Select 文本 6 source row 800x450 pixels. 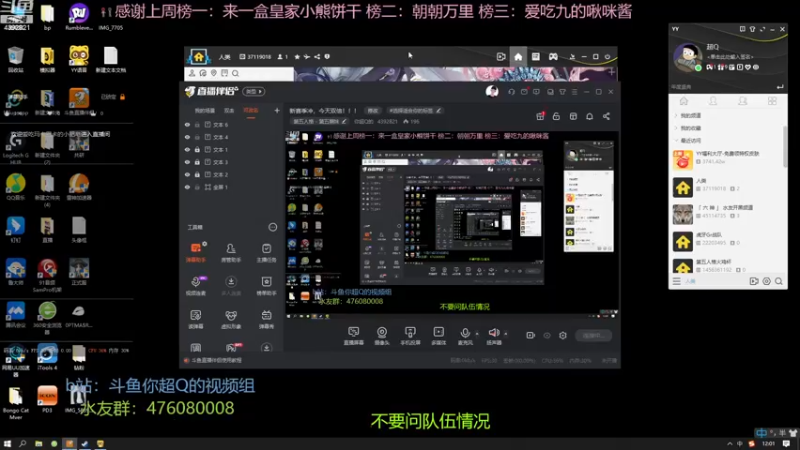coord(232,124)
